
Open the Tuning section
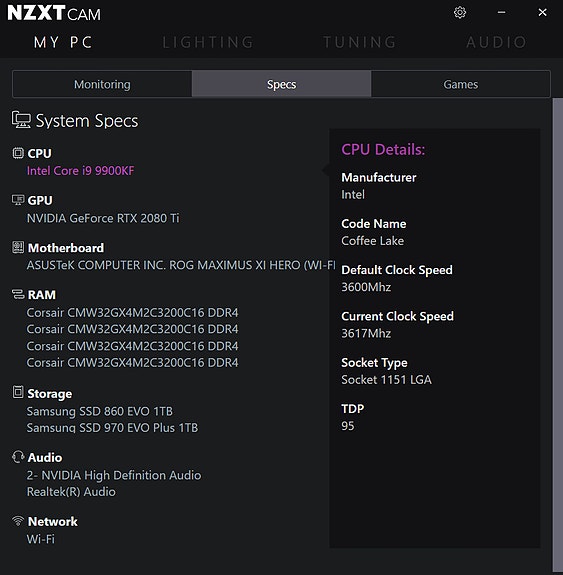tap(360, 42)
